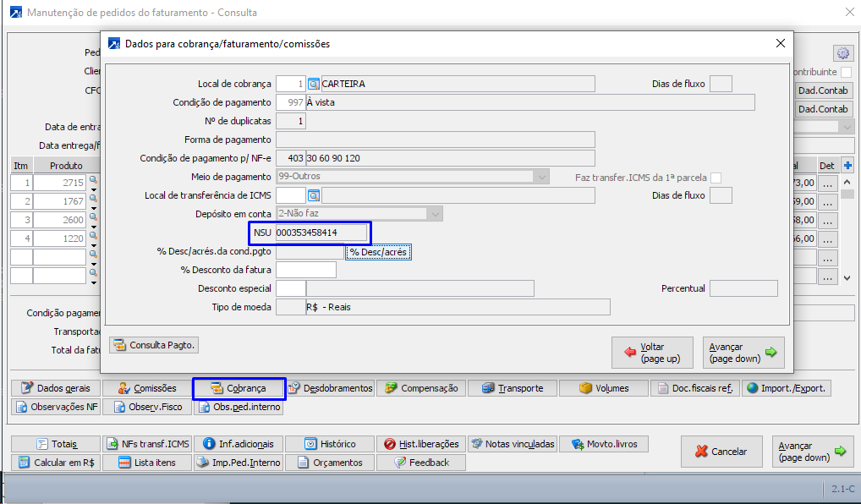Click main window Avançar (page down)

[x=813, y=452]
